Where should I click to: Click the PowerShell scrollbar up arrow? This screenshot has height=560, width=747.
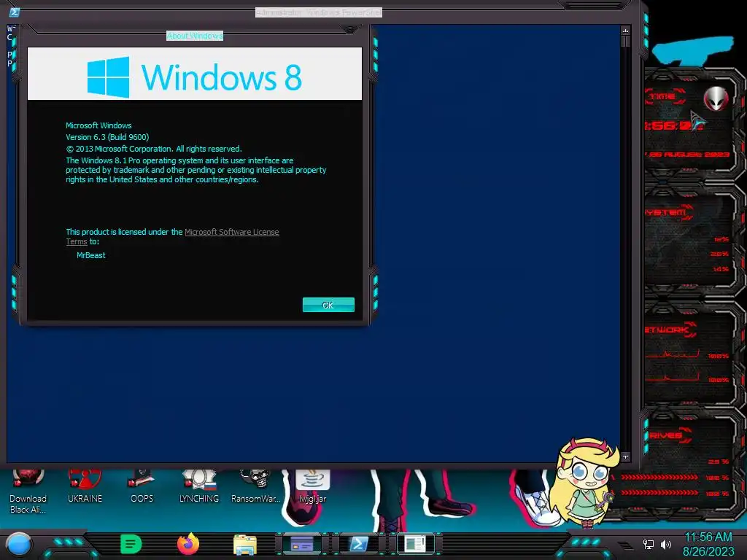coord(625,31)
